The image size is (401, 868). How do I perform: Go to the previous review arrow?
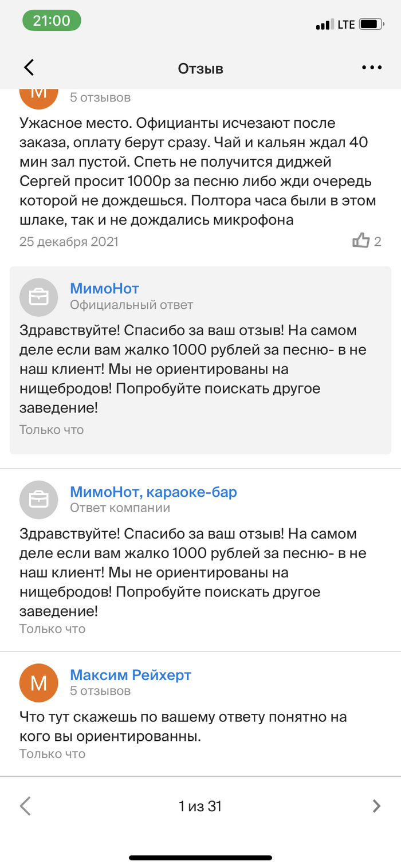pos(26,806)
